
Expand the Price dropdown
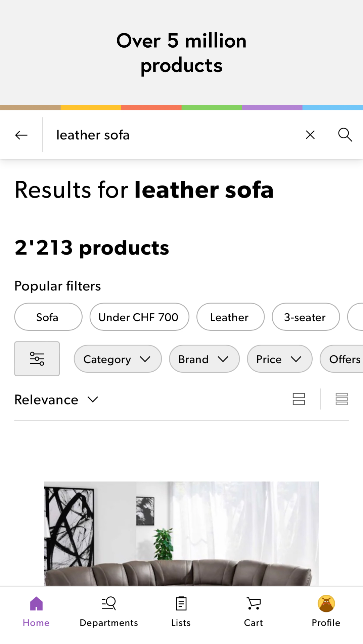point(279,359)
